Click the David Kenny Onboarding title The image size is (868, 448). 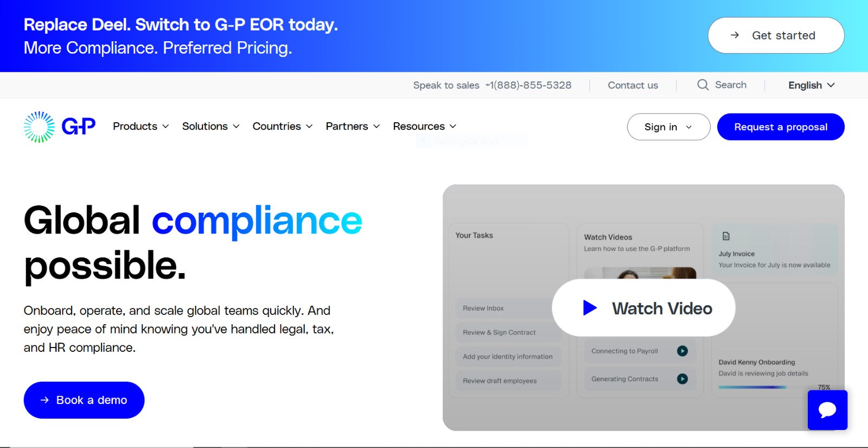[756, 362]
